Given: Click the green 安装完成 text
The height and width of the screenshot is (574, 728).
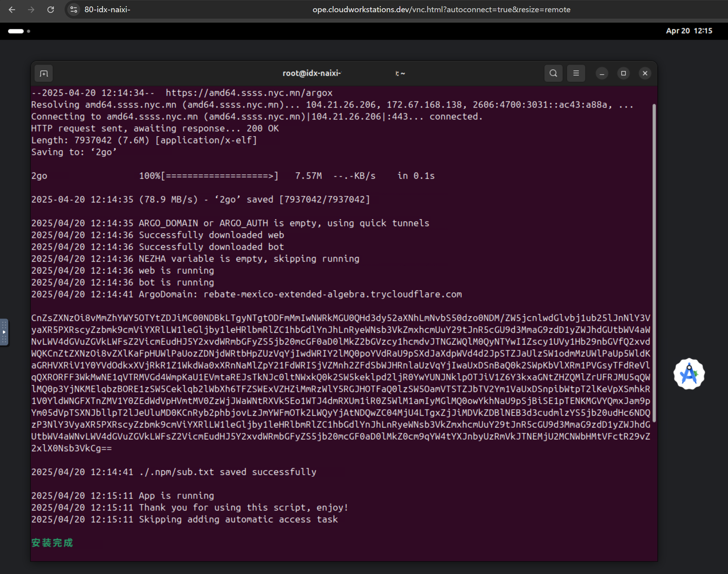Looking at the screenshot, I should point(52,542).
